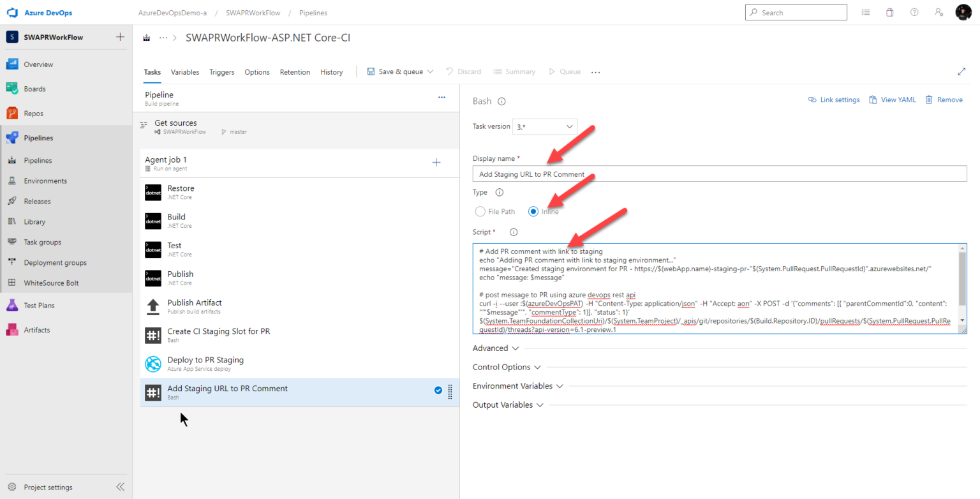
Task: Click the Script info icon
Action: (x=514, y=232)
